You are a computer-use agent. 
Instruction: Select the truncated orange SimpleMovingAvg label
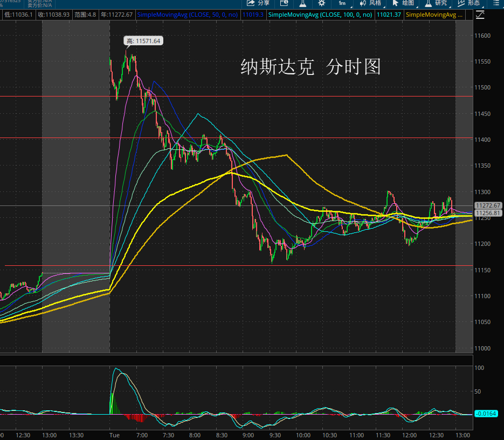[434, 15]
